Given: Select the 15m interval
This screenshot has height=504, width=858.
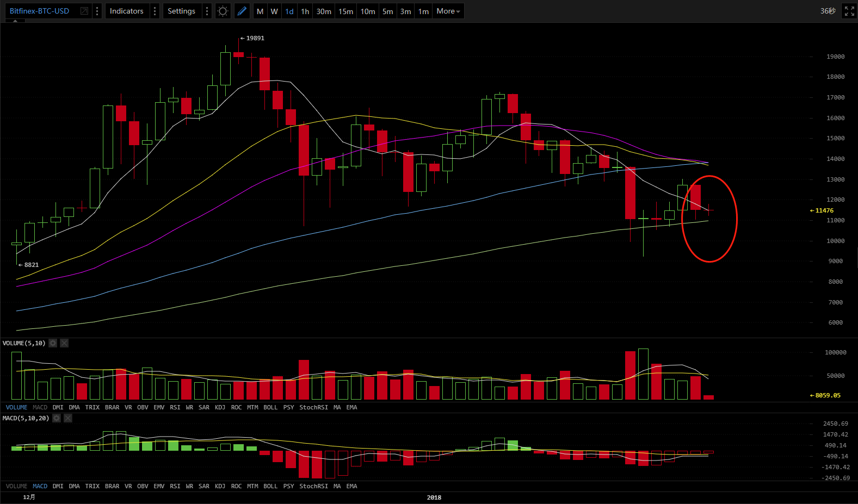Looking at the screenshot, I should (x=345, y=11).
